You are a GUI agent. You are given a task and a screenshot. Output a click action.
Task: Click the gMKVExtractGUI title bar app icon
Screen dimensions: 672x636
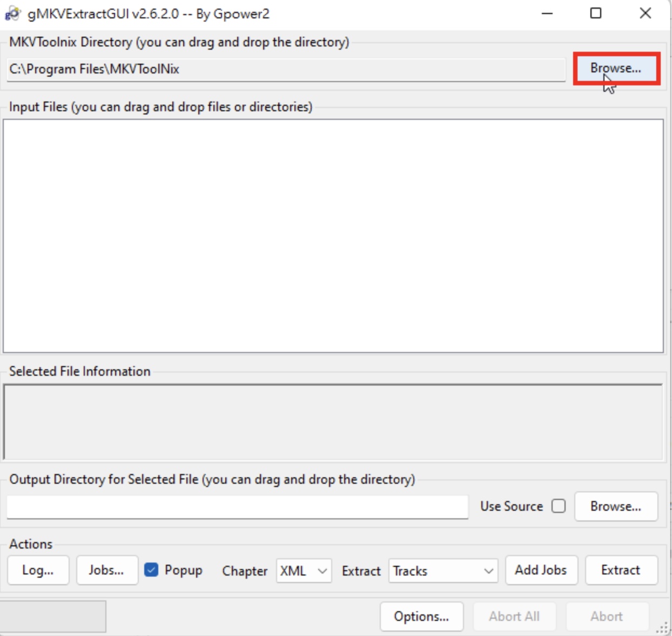click(x=12, y=13)
